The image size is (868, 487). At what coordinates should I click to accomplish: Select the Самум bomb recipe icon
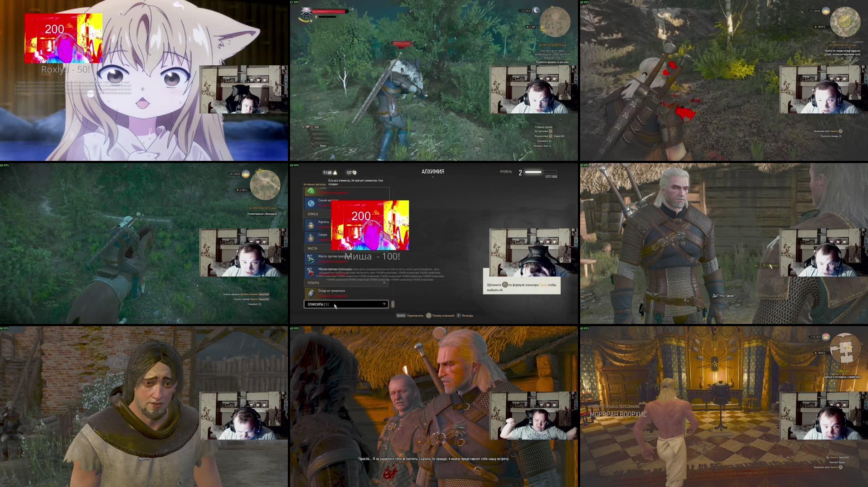click(x=311, y=237)
